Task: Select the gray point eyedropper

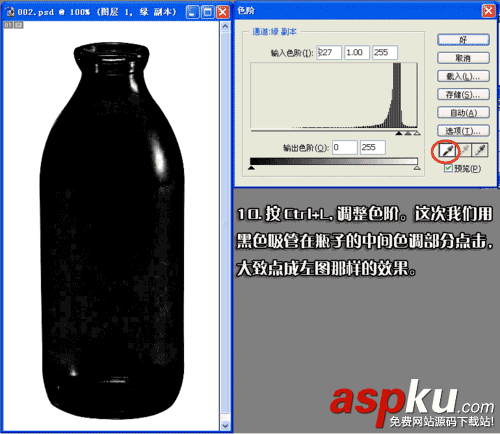Action: point(464,150)
